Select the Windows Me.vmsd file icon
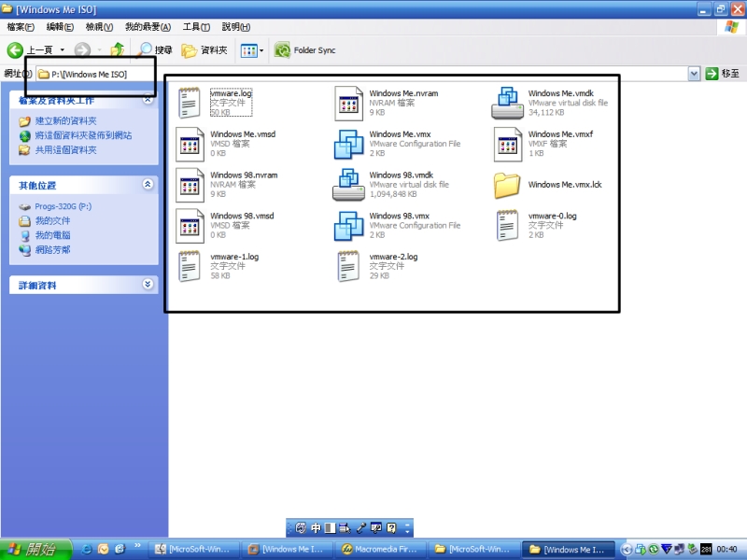This screenshot has height=560, width=747. [x=190, y=144]
